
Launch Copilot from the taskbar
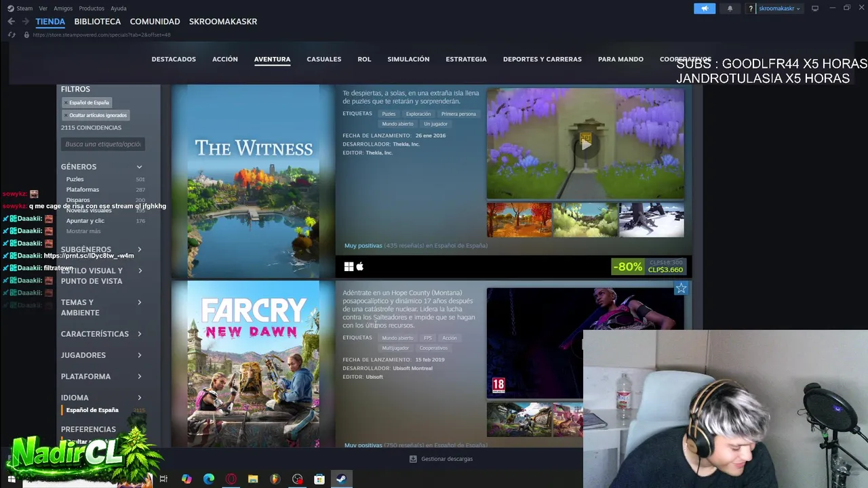(x=186, y=479)
